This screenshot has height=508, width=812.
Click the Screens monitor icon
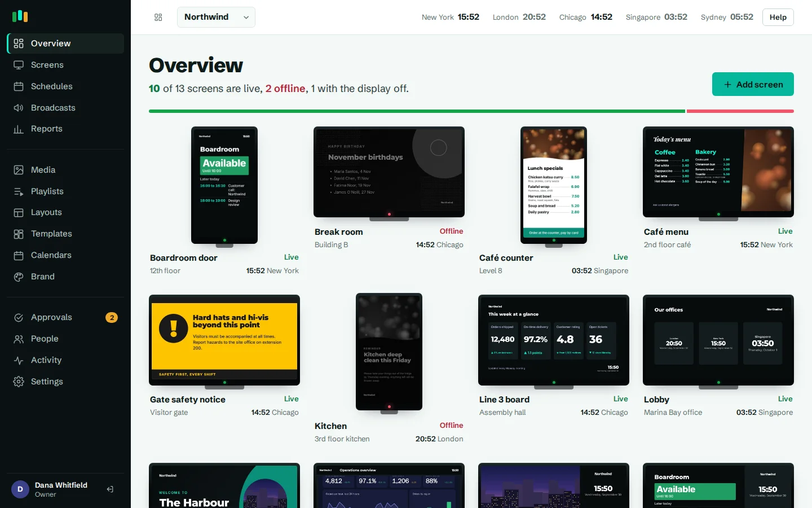[x=19, y=65]
